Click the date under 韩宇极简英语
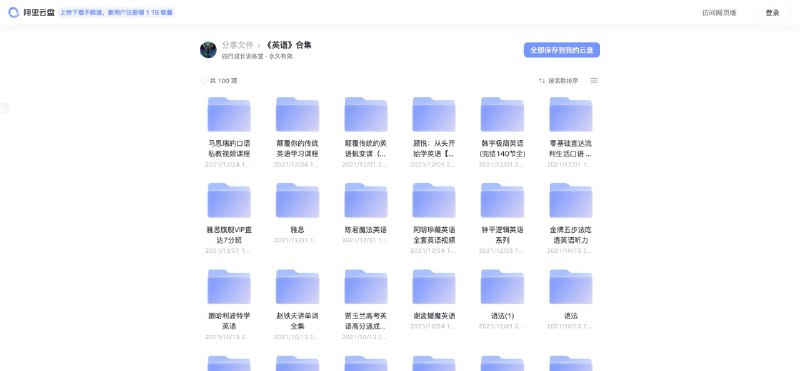 tap(503, 164)
